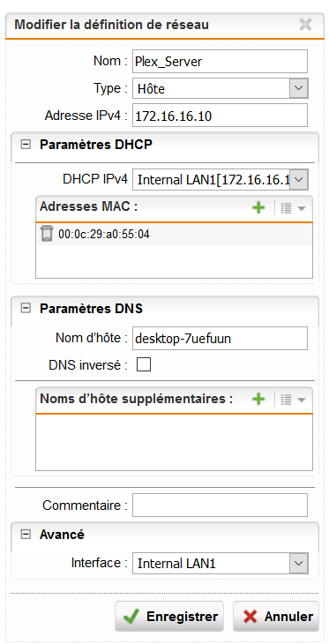Focus the Nom field containing Plex_Server

(x=220, y=61)
